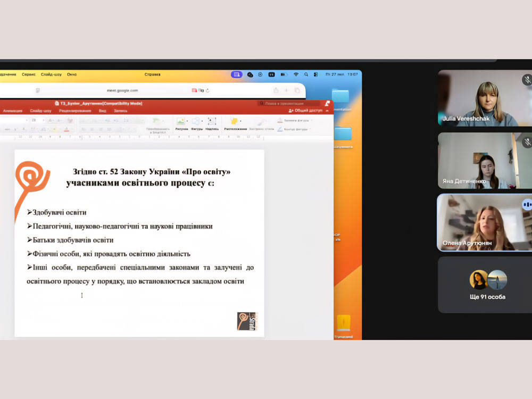Open the Справка menu in menu bar
The image size is (532, 399).
(x=152, y=74)
